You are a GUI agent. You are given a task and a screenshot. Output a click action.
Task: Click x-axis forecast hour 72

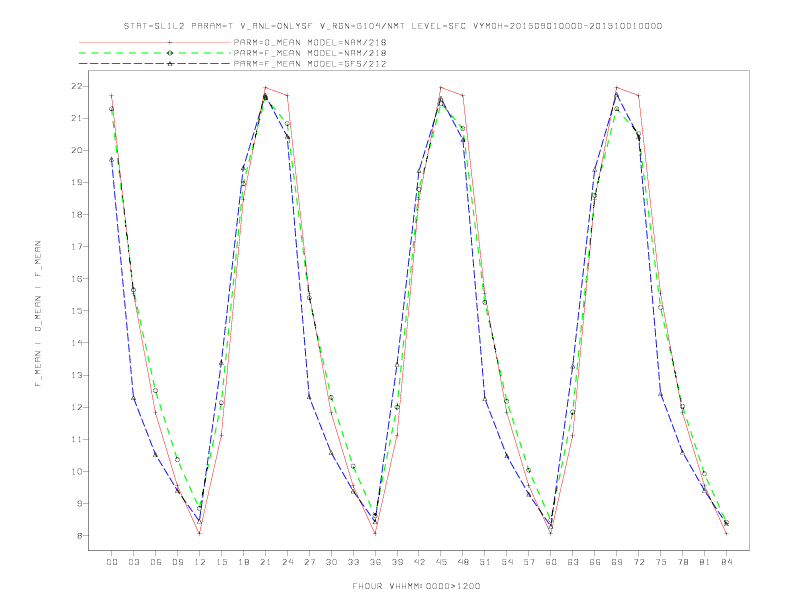(639, 562)
